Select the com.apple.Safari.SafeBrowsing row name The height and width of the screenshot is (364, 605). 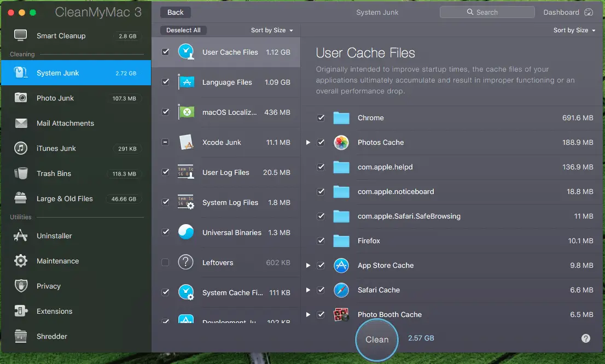(x=409, y=216)
